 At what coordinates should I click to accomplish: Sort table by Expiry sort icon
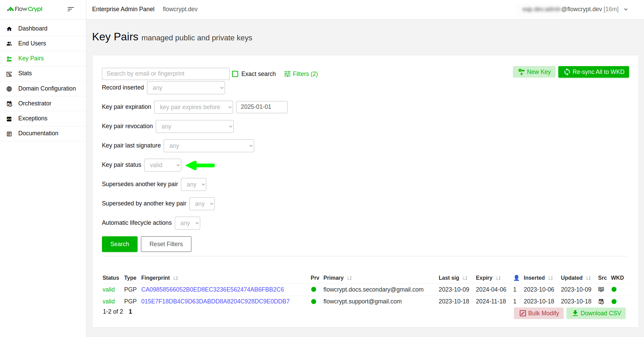tap(498, 278)
